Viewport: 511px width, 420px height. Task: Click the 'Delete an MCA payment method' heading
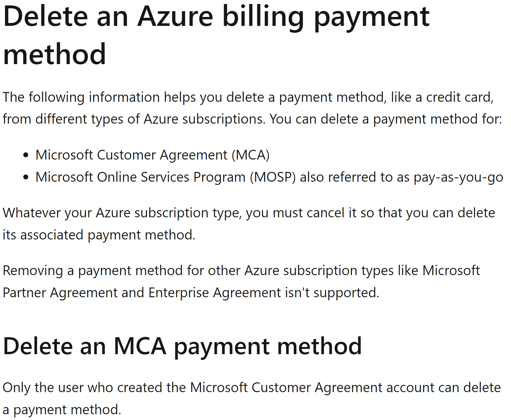[x=182, y=346]
